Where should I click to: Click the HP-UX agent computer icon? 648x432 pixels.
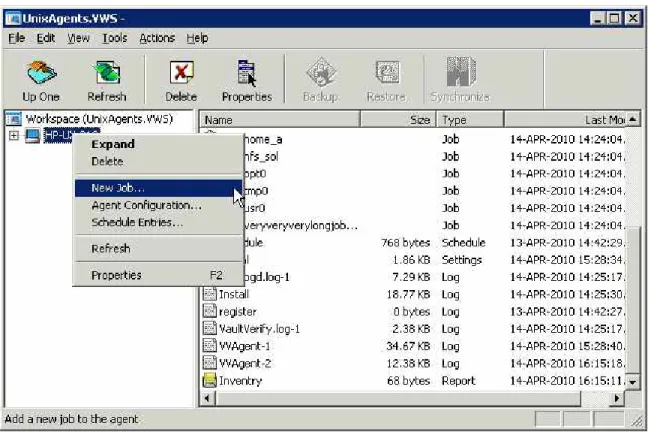pyautogui.click(x=33, y=135)
